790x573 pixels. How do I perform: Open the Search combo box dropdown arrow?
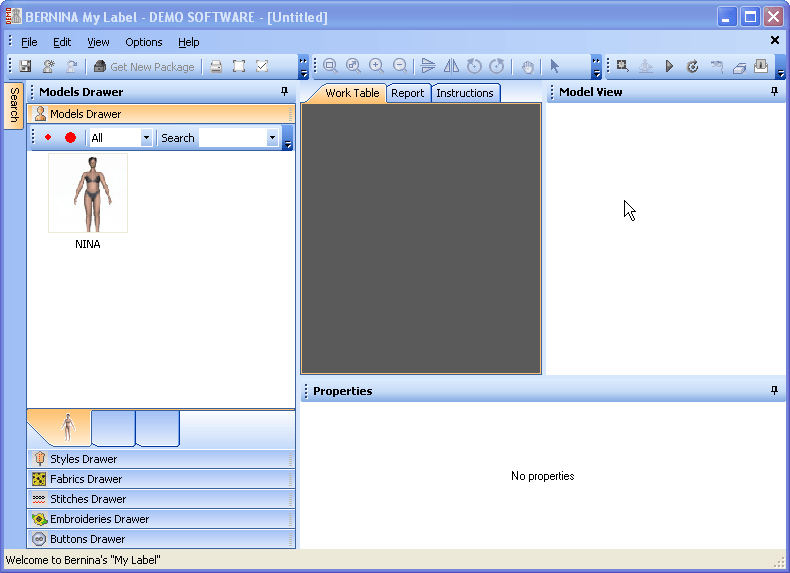pos(272,138)
